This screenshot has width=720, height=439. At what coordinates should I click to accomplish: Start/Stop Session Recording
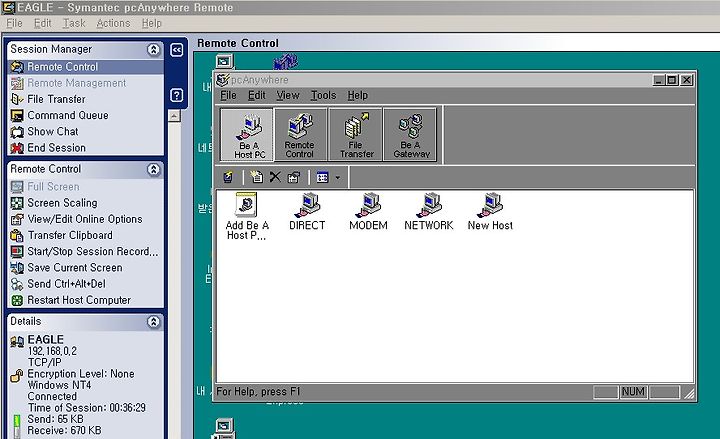85,251
